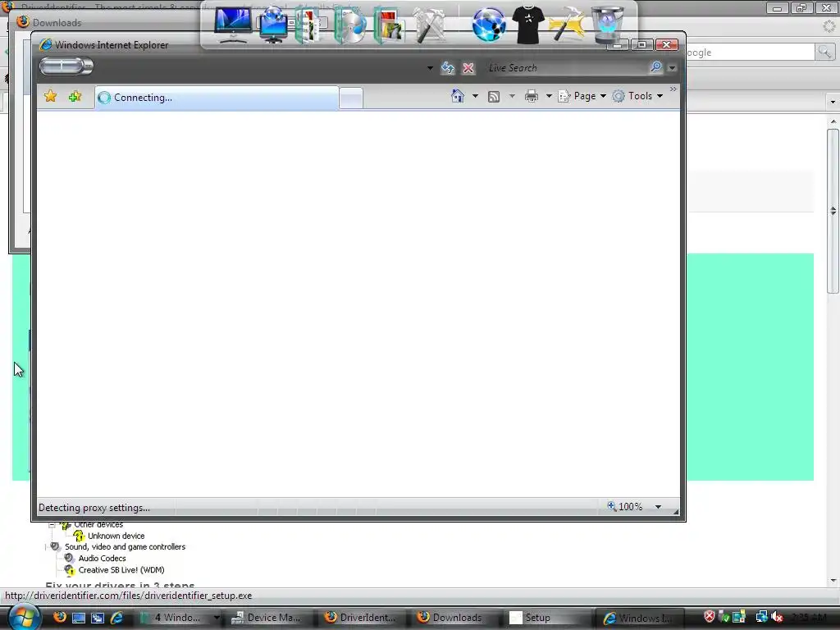
Task: Click the Print icon
Action: click(532, 97)
